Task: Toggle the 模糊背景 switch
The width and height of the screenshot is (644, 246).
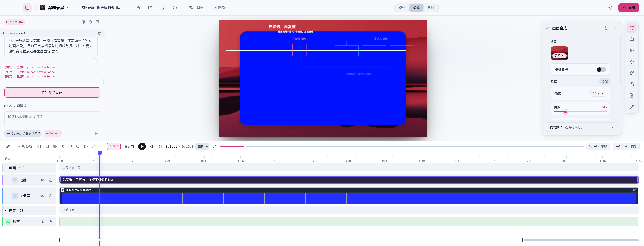Action: [x=601, y=70]
